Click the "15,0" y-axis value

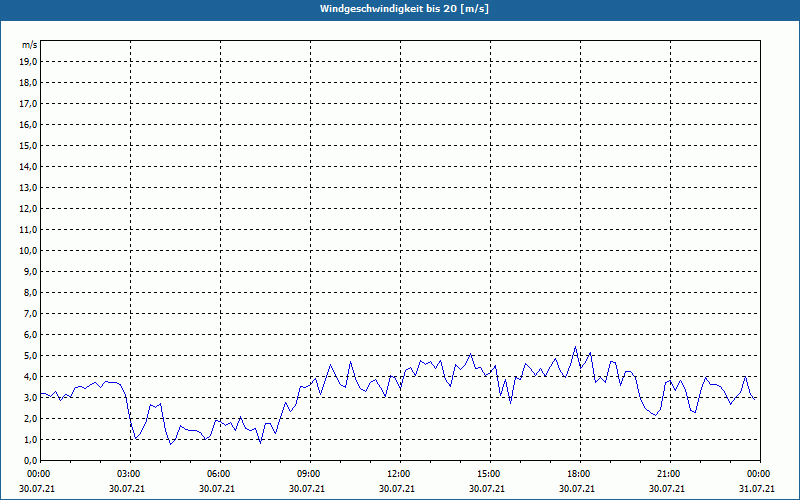pos(28,145)
